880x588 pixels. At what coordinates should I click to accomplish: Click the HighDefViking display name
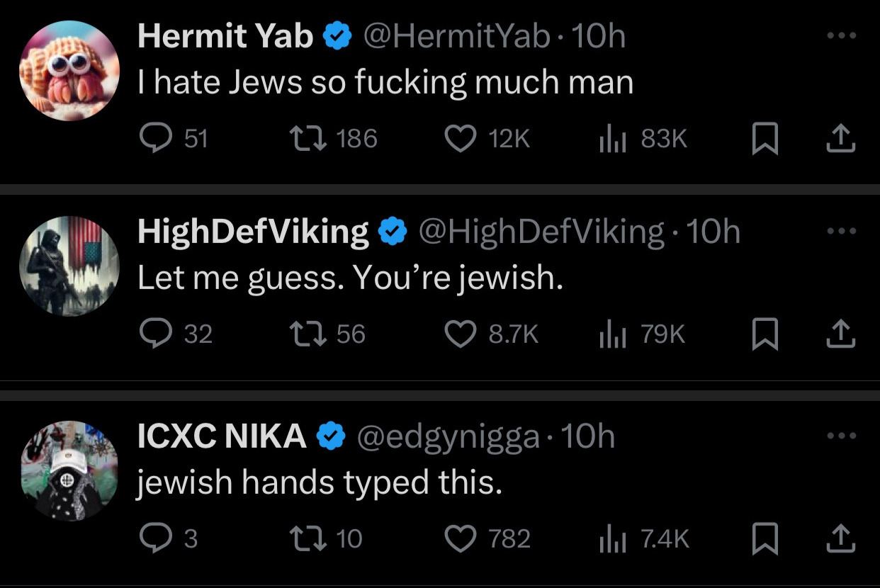[253, 231]
